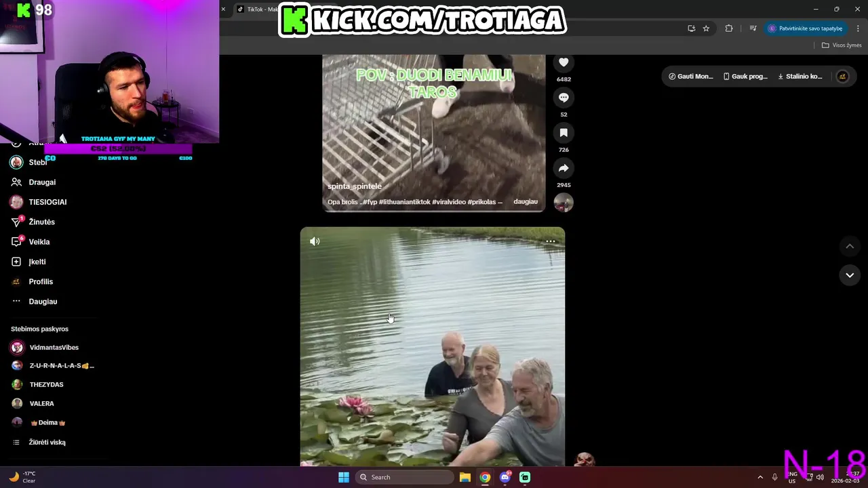
Task: Open the green Kick app on taskbar
Action: pyautogui.click(x=525, y=477)
